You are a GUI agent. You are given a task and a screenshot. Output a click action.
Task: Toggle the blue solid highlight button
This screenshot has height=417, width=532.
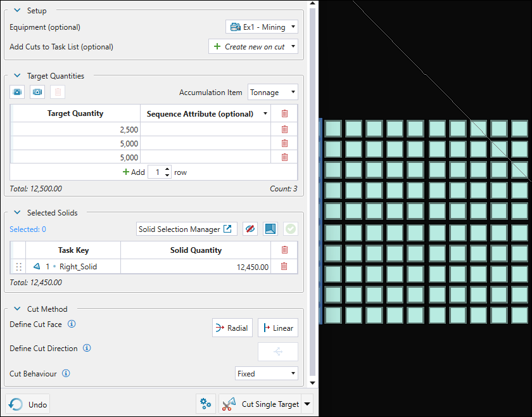(270, 229)
